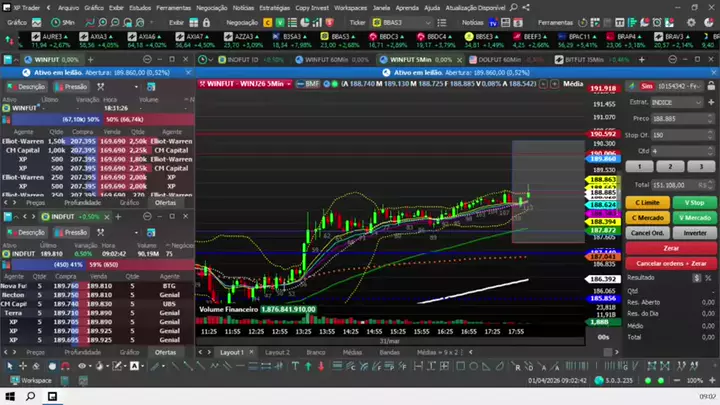Viewport: 720px width, 405px height.
Task: Toggle the eye visibility drawing tool
Action: (x=82, y=366)
